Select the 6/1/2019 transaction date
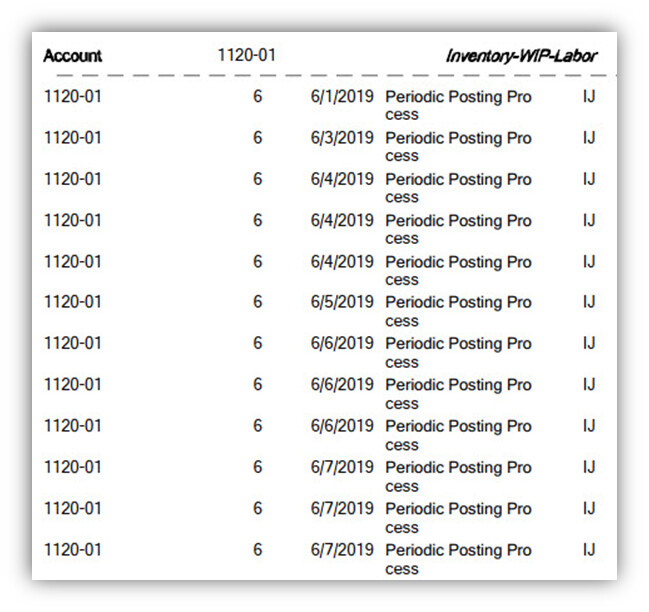 tap(342, 96)
